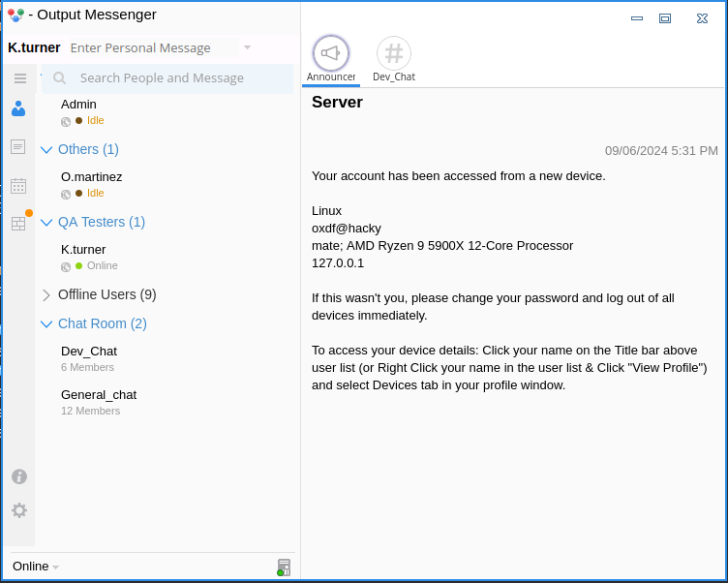Click the Announcer megaphone icon
The width and height of the screenshot is (728, 583).
click(331, 53)
